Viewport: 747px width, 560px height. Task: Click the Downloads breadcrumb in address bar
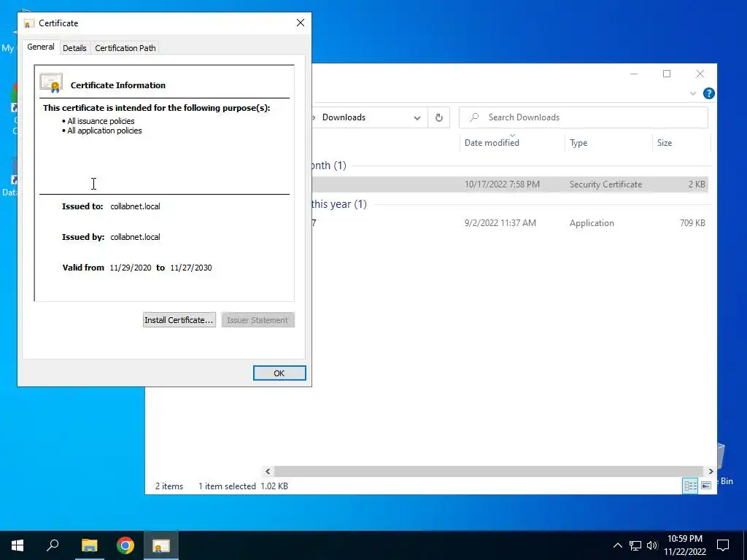click(x=344, y=117)
